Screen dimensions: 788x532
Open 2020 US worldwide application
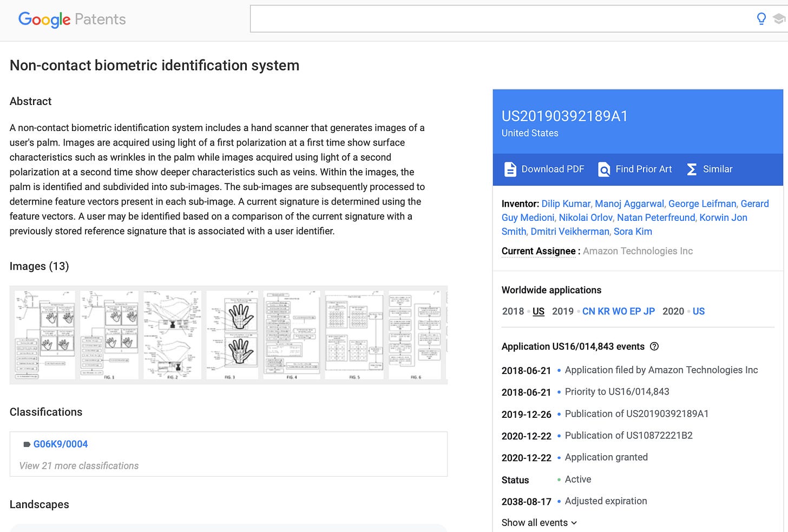tap(699, 312)
